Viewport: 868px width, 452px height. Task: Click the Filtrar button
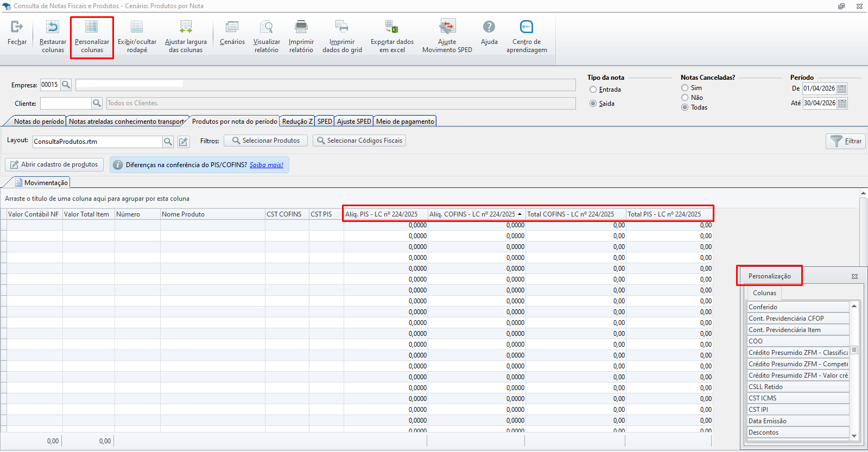pos(846,141)
